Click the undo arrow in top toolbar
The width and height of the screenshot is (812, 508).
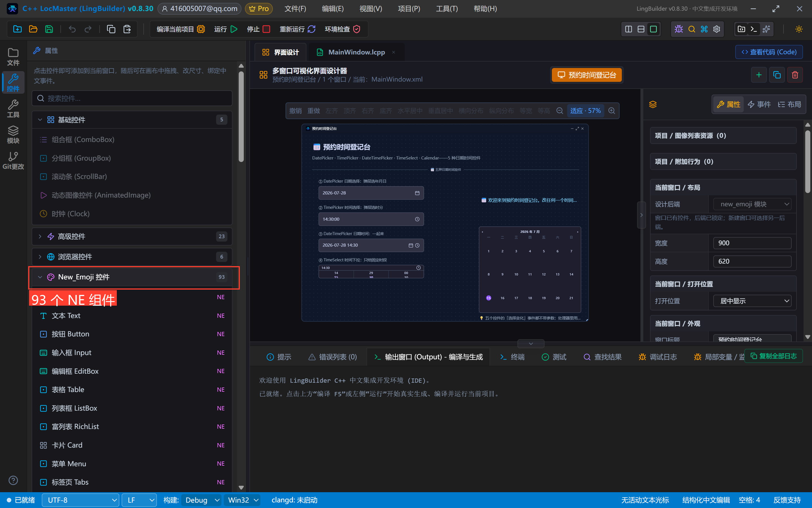(72, 29)
